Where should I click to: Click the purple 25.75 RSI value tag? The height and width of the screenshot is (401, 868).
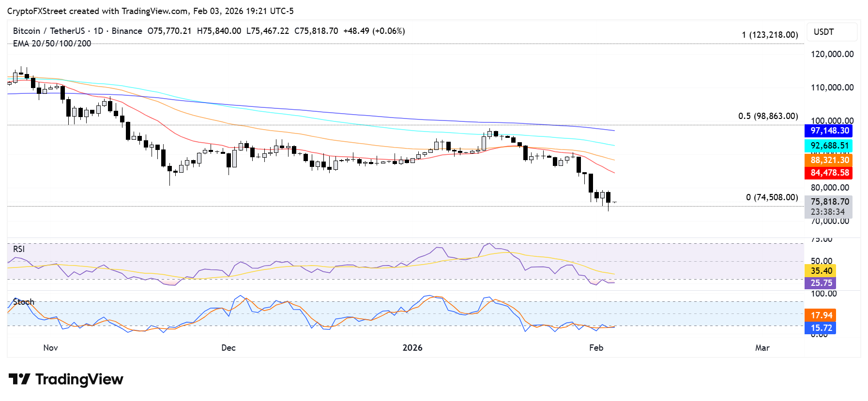pos(821,283)
